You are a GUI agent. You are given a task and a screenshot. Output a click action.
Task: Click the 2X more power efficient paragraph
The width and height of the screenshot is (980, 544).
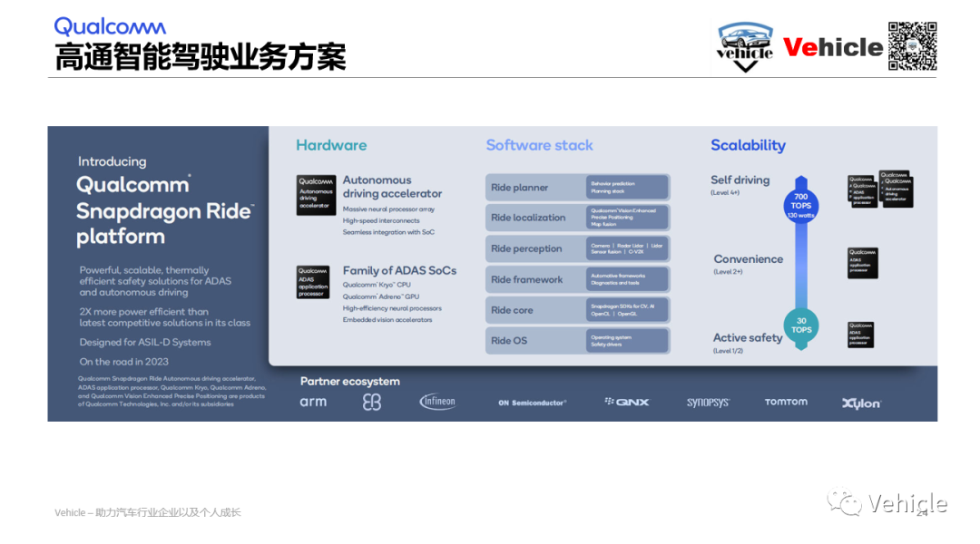164,317
